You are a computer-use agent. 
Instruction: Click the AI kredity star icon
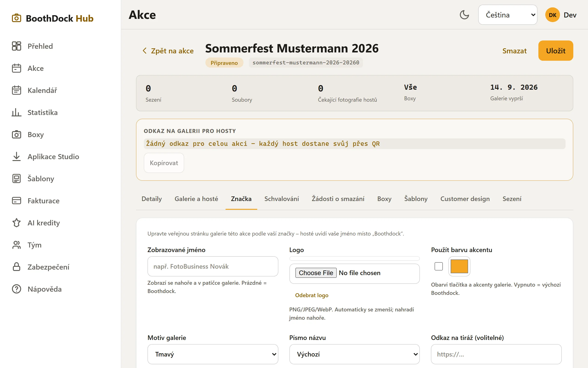pyautogui.click(x=17, y=223)
